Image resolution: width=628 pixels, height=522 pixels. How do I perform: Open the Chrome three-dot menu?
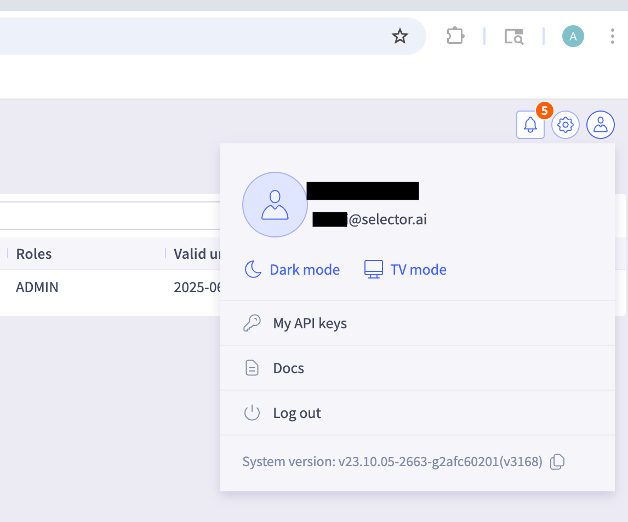click(611, 36)
